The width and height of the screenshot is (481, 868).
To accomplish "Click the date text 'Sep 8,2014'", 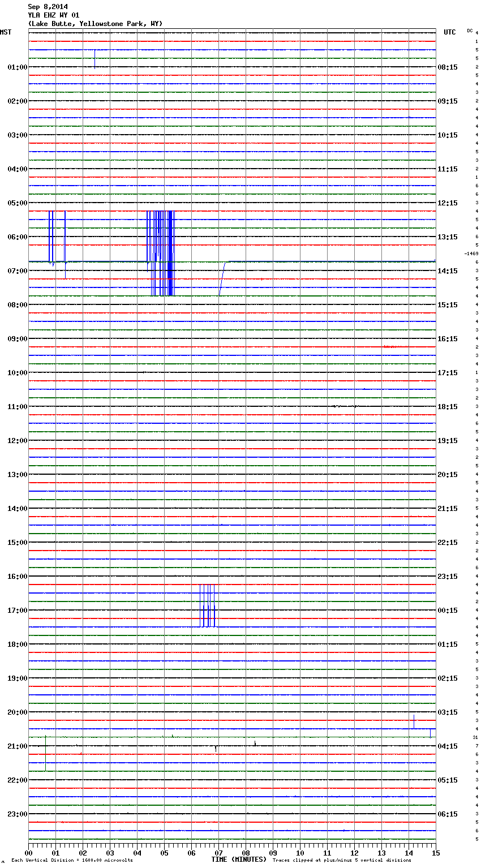I will point(48,7).
